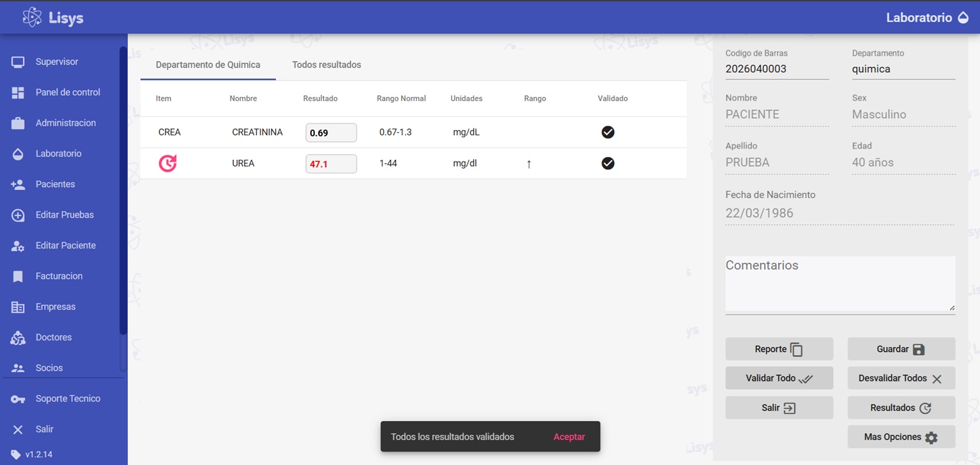980x465 pixels.
Task: Click the version tag icon v1.2.14
Action: click(16, 455)
